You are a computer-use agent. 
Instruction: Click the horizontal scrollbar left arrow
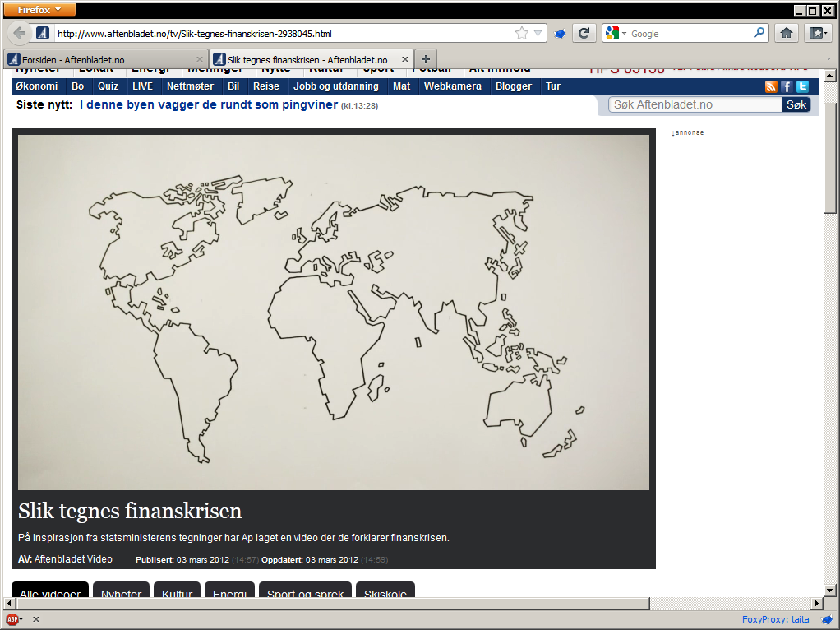point(9,603)
